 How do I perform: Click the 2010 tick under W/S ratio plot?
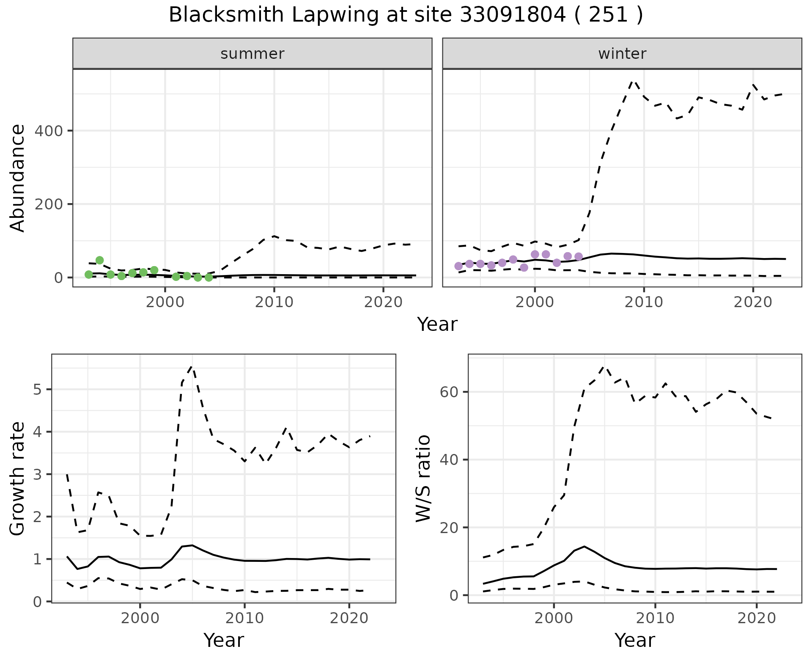[655, 618]
